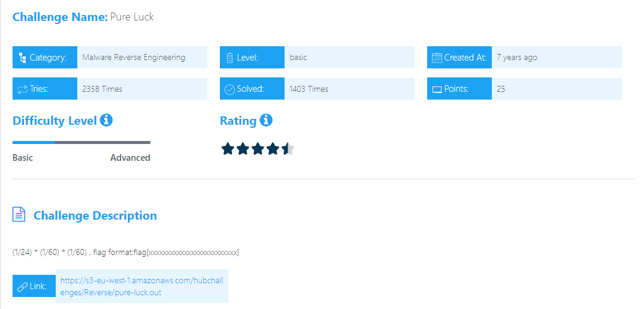Click the fourth rating star
Screen dimensions: 644x309
pyautogui.click(x=273, y=149)
